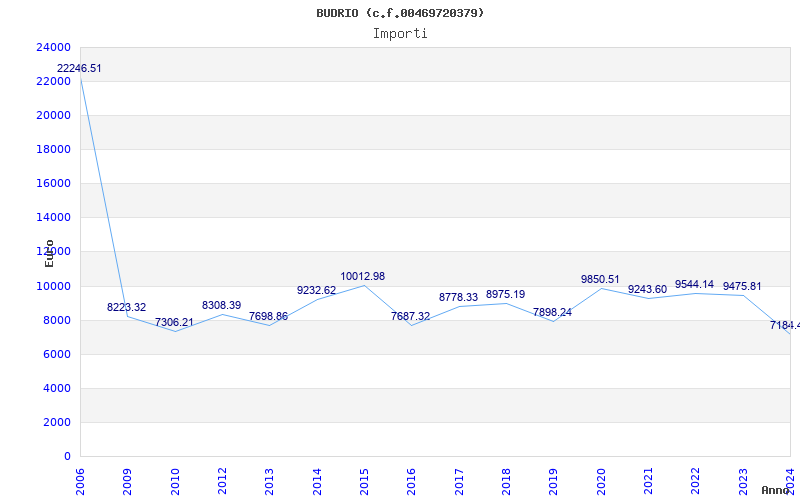Click the y-axis value 20000
The image size is (800, 500).
click(54, 115)
